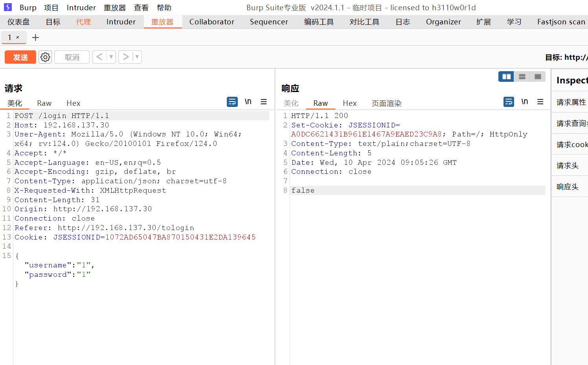588x365 pixels.
Task: Expand 响应头 section in Inspector
Action: click(570, 187)
